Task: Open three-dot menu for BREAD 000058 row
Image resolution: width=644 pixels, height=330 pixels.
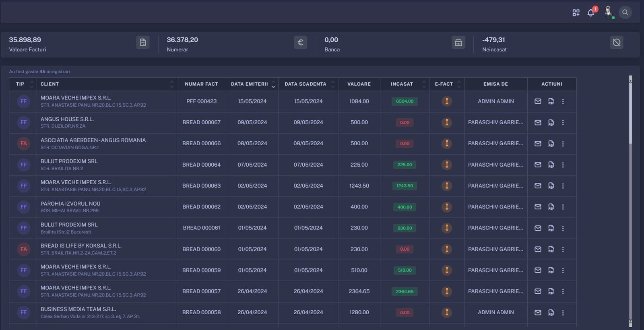Action: 563,313
